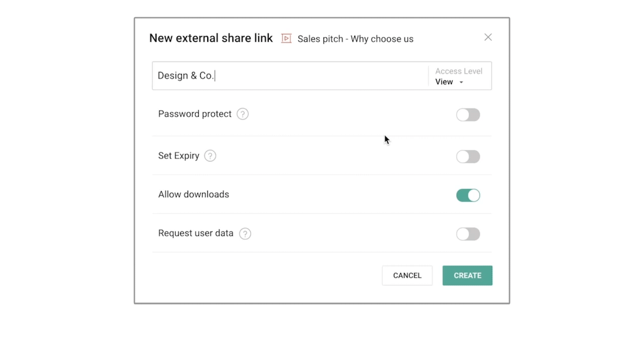Disable the Allow downloads toggle
Screen dimensions: 644x362
pyautogui.click(x=468, y=195)
